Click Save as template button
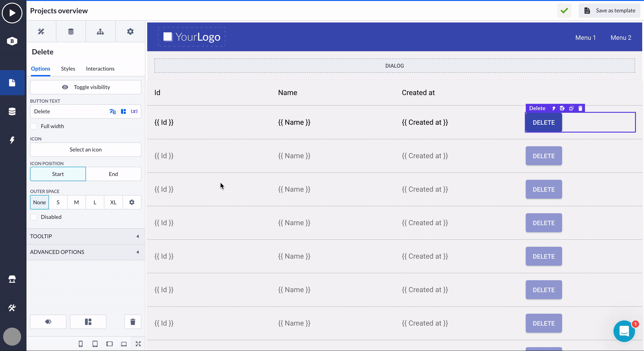The width and height of the screenshot is (644, 351). click(x=609, y=11)
